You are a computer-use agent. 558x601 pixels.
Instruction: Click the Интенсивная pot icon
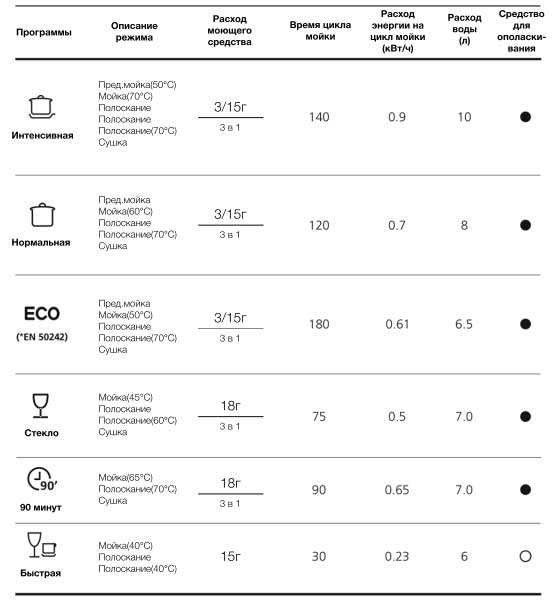[42, 107]
